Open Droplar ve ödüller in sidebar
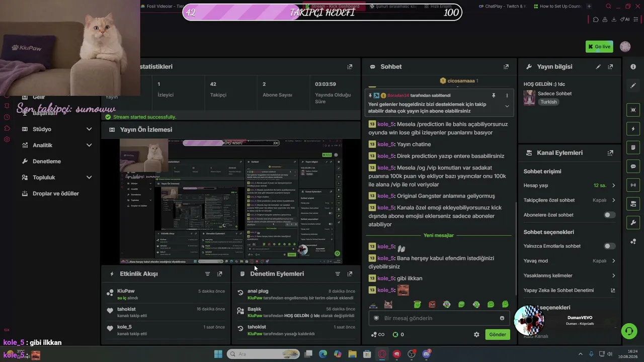The height and width of the screenshot is (362, 644). coord(55,194)
